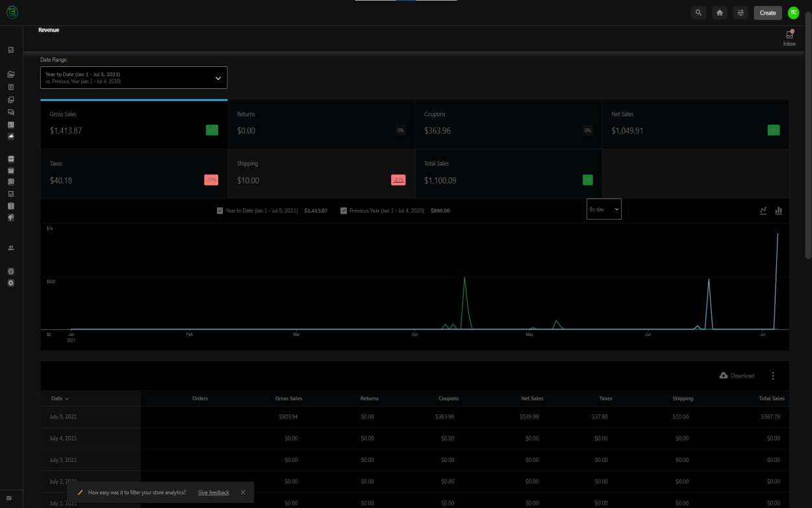Toggle the Previous Year legend checkbox
This screenshot has width=812, height=508.
click(344, 210)
